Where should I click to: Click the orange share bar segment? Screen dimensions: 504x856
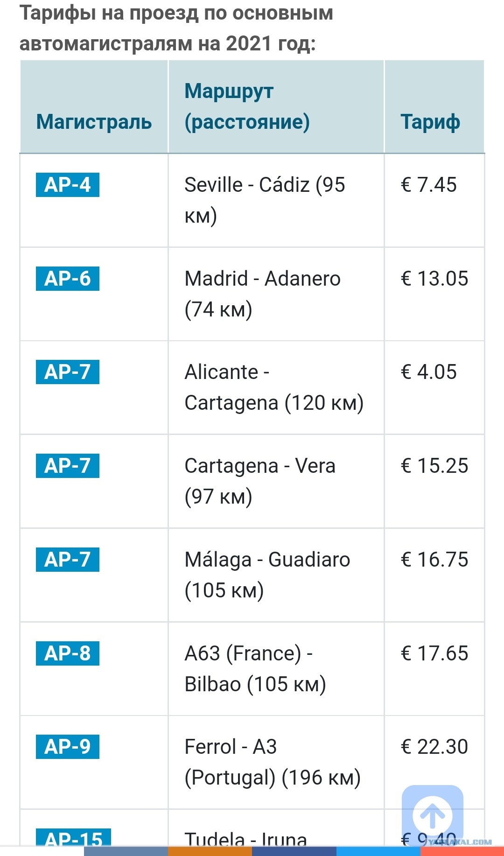pyautogui.click(x=210, y=851)
